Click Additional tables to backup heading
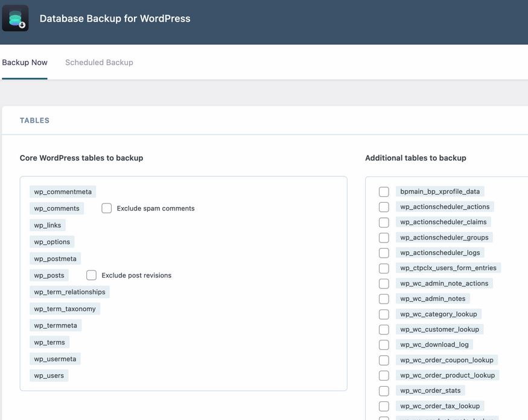The image size is (528, 420). pyautogui.click(x=416, y=158)
